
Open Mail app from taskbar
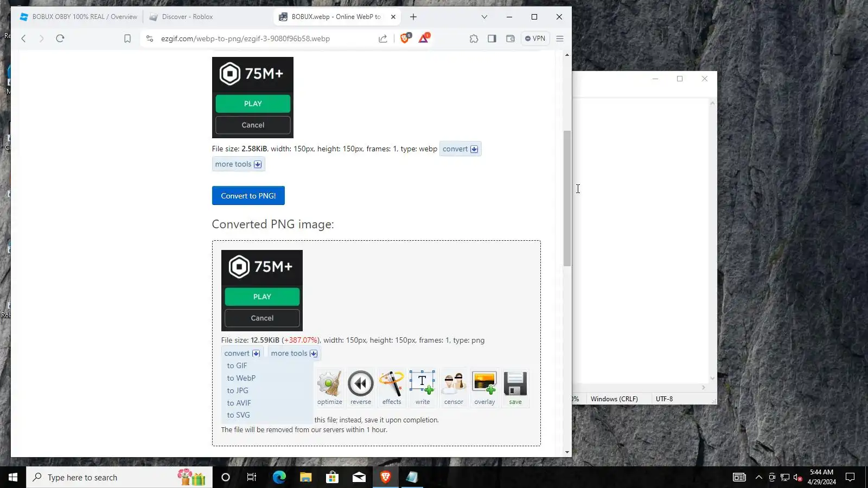point(359,477)
